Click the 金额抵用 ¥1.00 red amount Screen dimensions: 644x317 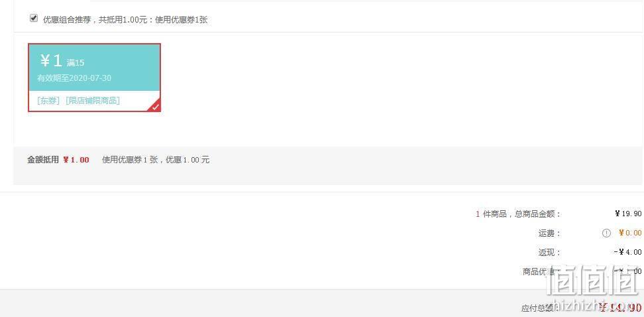[76, 160]
